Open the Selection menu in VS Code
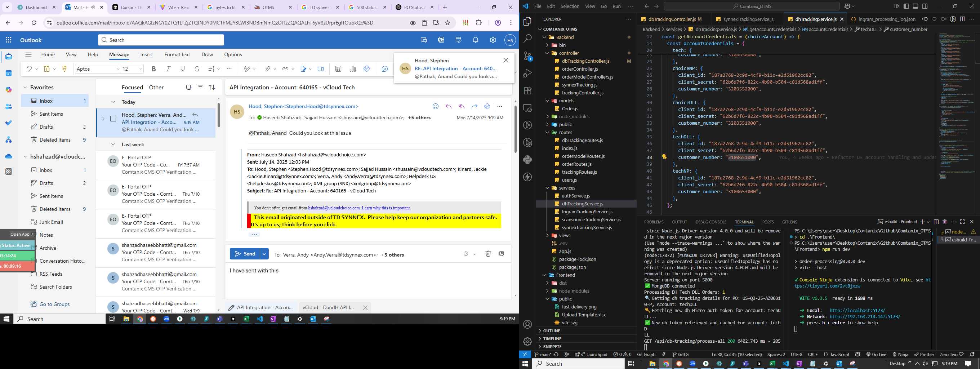The height and width of the screenshot is (369, 980). click(570, 6)
